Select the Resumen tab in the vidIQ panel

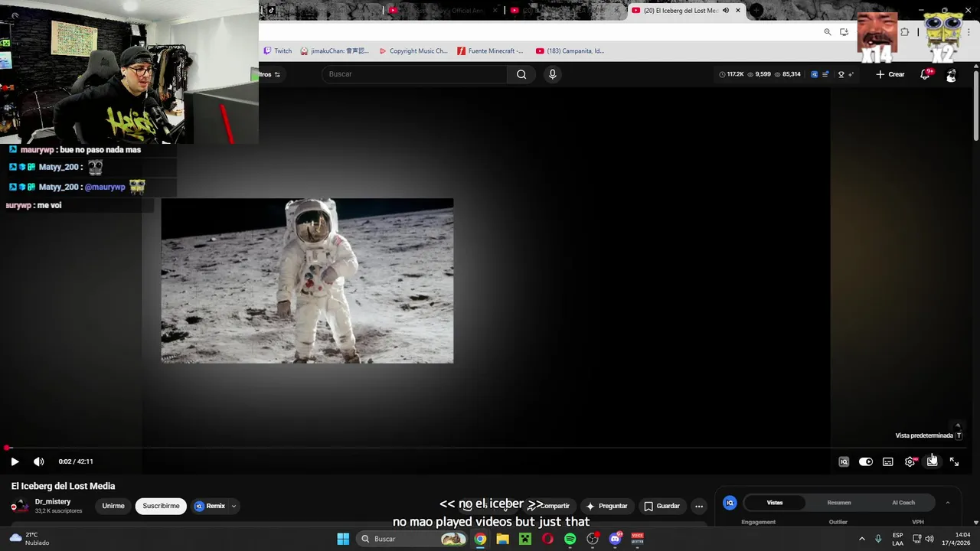[x=839, y=503]
